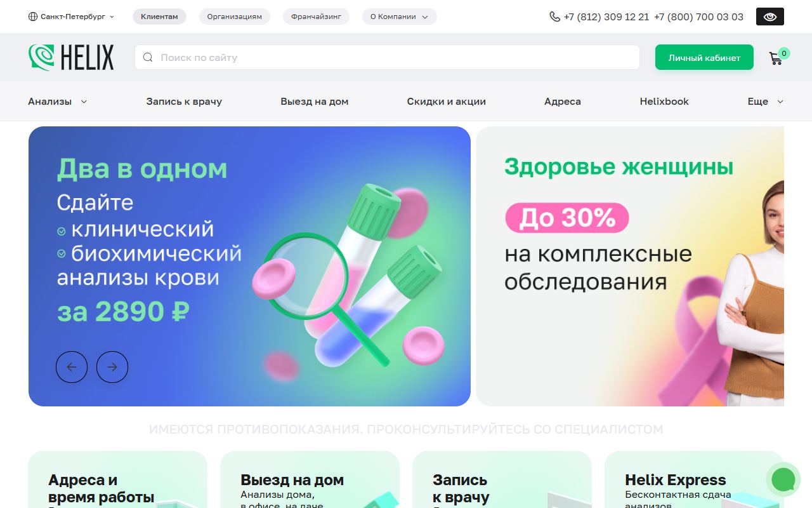
Task: Select the Франчайзинг tab
Action: (316, 17)
